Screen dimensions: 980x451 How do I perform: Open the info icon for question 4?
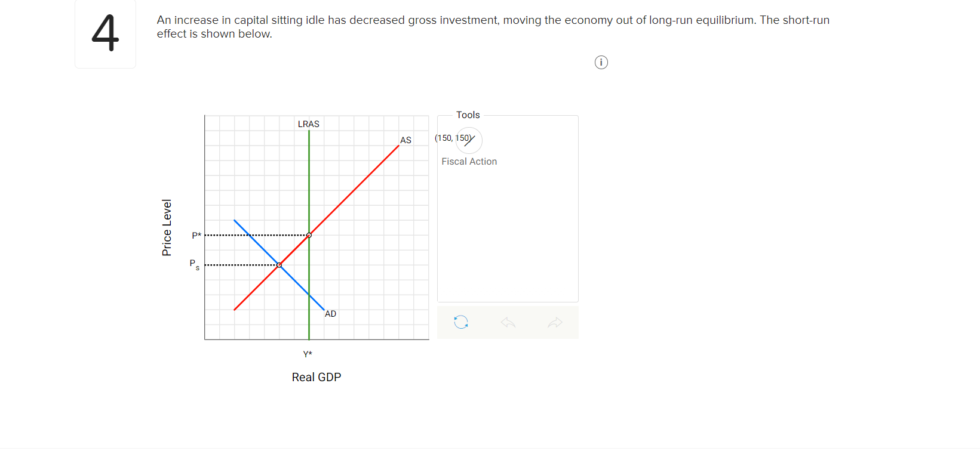[601, 62]
